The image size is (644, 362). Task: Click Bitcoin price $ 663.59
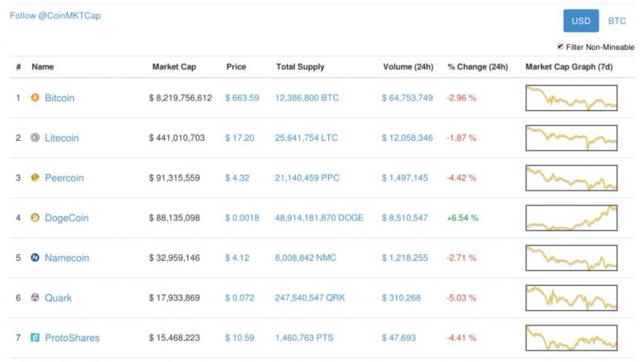tap(242, 98)
